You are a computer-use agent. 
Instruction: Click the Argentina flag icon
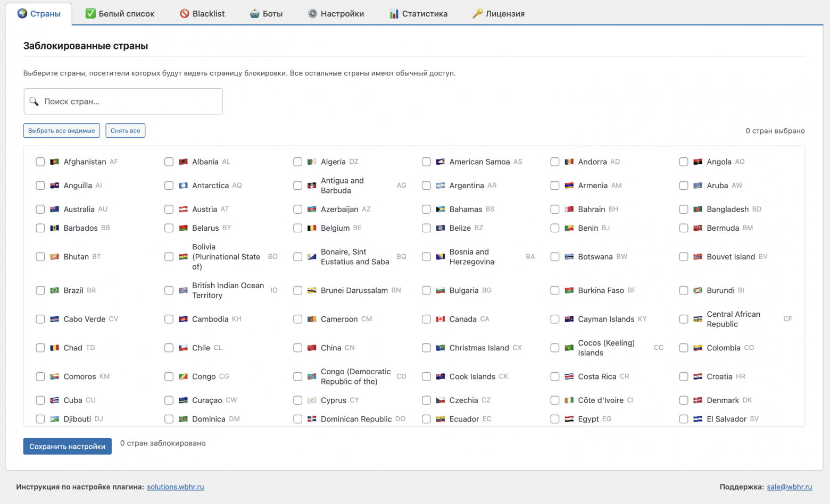441,186
